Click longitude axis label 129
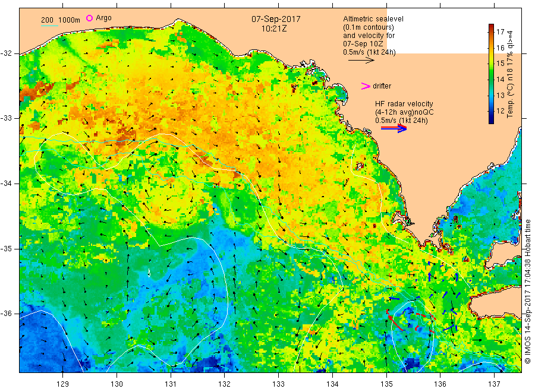Image resolution: width=535 pixels, height=392 pixels. [63, 384]
